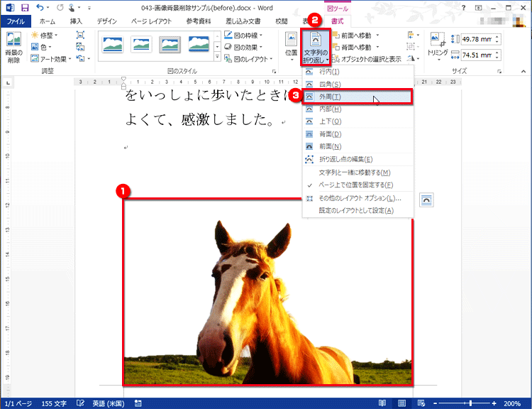Collapse the ribbon with the arrow
The width and height of the screenshot is (532, 409).
click(523, 71)
